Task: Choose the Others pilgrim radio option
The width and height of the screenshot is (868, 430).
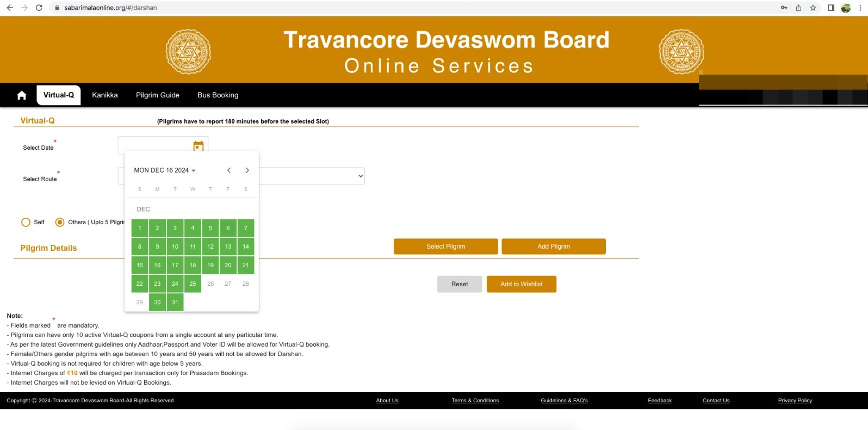Action: [x=60, y=222]
